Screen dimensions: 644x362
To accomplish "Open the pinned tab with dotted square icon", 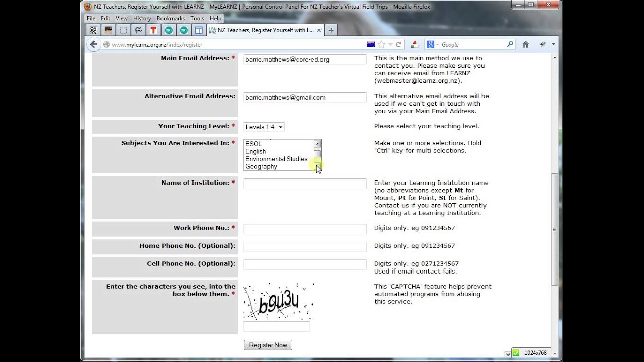I will pos(123,30).
